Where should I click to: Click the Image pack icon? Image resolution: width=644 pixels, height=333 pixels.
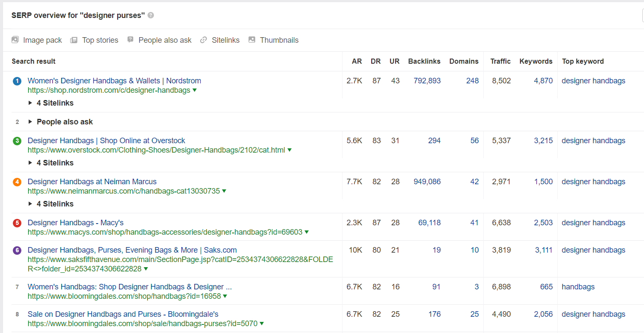pyautogui.click(x=15, y=40)
